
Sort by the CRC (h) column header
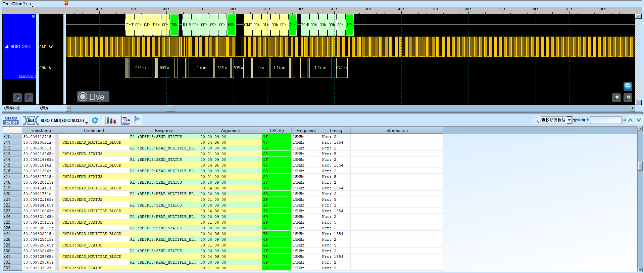pyautogui.click(x=277, y=131)
